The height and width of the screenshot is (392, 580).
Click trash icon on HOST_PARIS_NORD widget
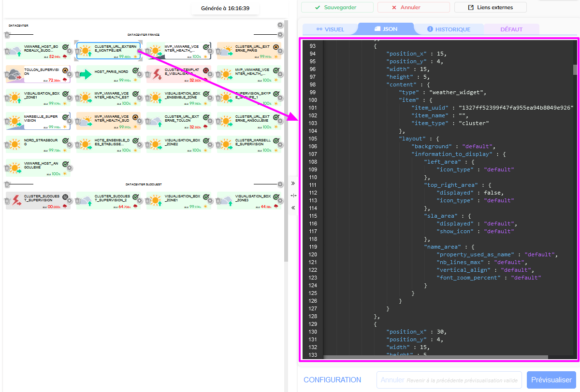point(78,75)
